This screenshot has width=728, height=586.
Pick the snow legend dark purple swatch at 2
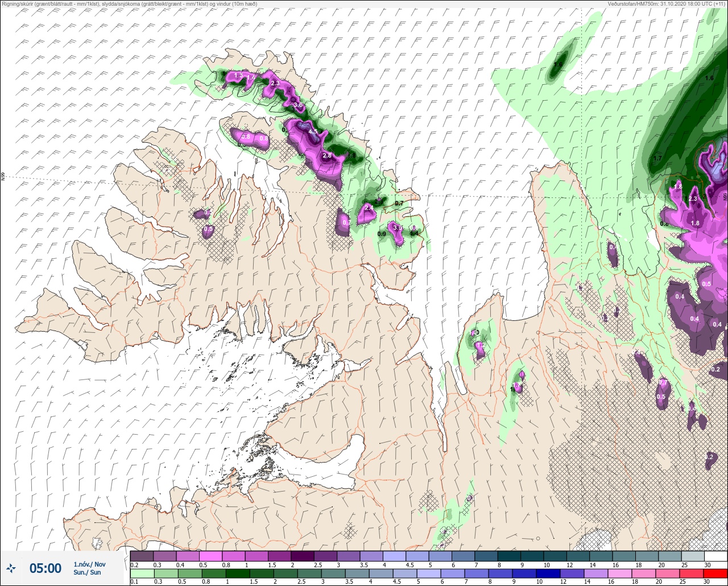302,555
